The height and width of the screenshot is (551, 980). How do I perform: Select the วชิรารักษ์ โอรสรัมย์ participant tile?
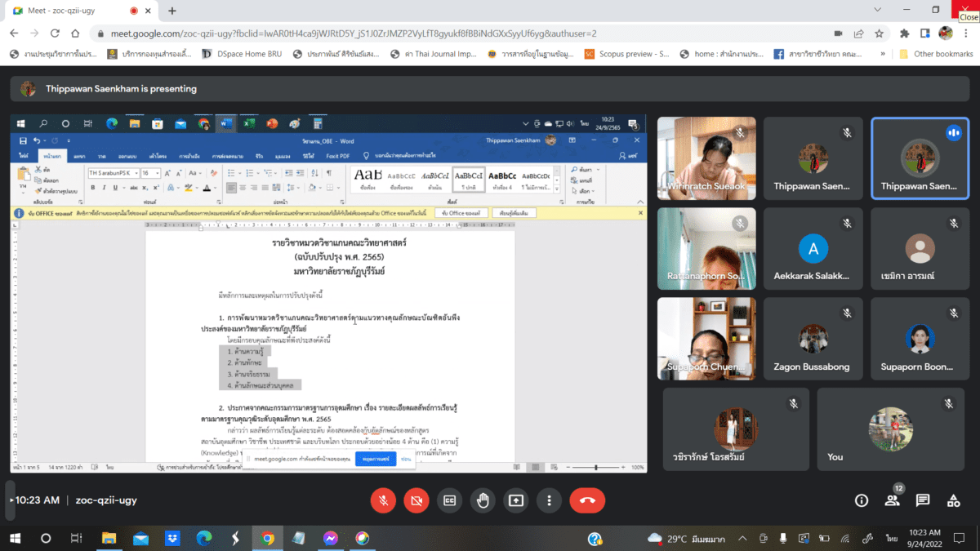(x=736, y=428)
